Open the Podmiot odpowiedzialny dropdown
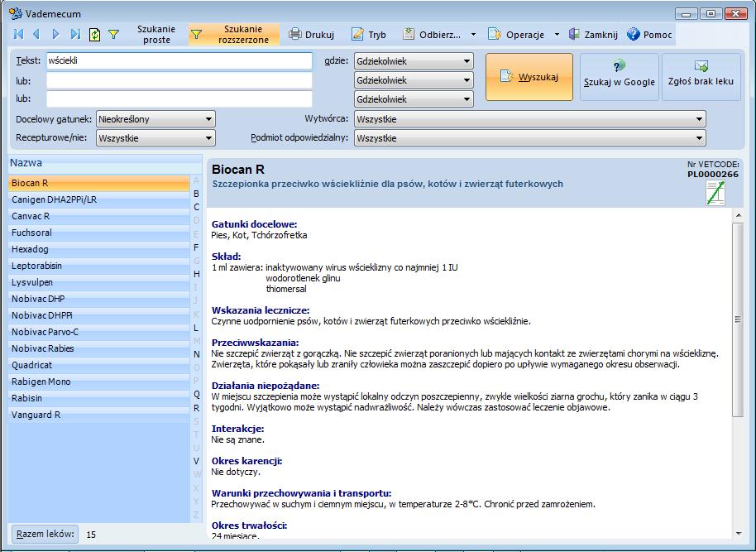756x552 pixels. (530, 138)
